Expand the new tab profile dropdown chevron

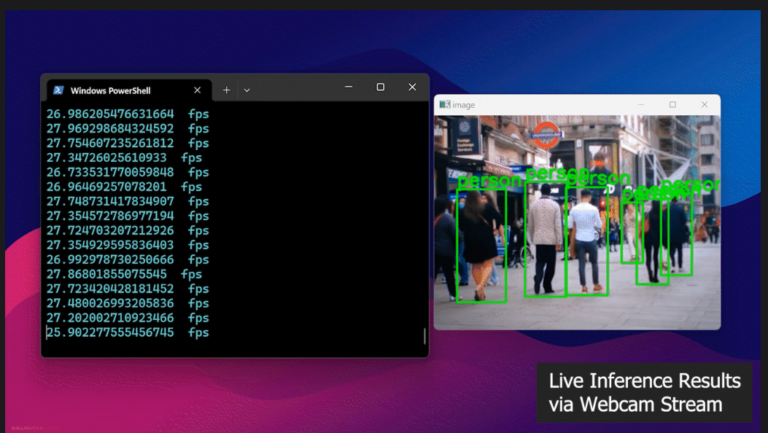[247, 90]
